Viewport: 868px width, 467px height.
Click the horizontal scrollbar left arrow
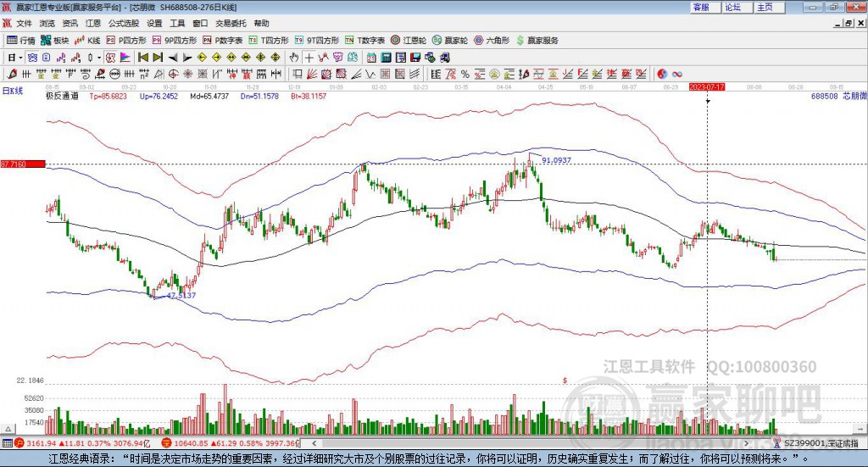[x=314, y=442]
